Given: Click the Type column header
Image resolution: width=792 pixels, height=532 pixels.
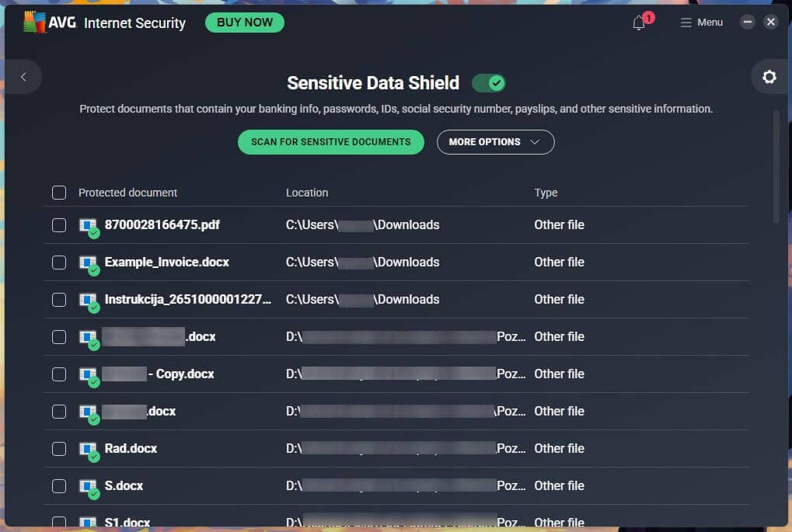Looking at the screenshot, I should (x=546, y=193).
